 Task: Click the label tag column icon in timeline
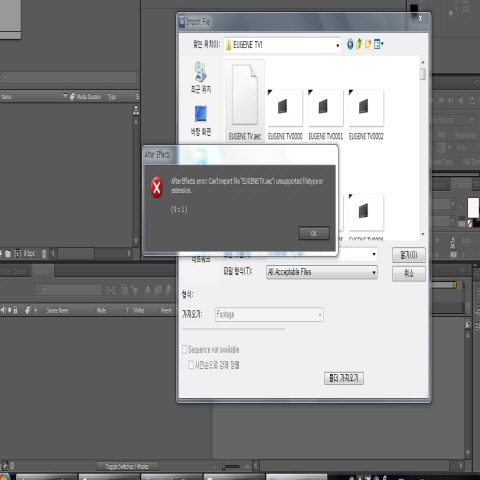(x=27, y=310)
